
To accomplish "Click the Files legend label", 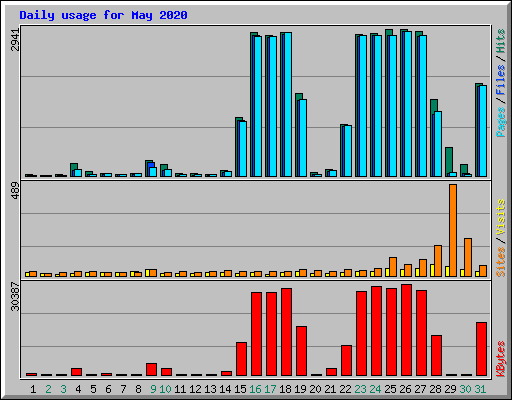I will click(x=501, y=79).
